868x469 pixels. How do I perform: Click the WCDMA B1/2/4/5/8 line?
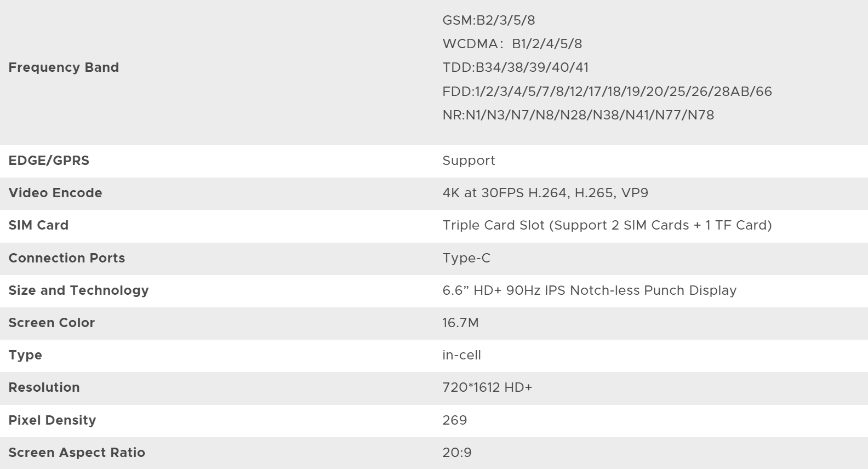512,44
